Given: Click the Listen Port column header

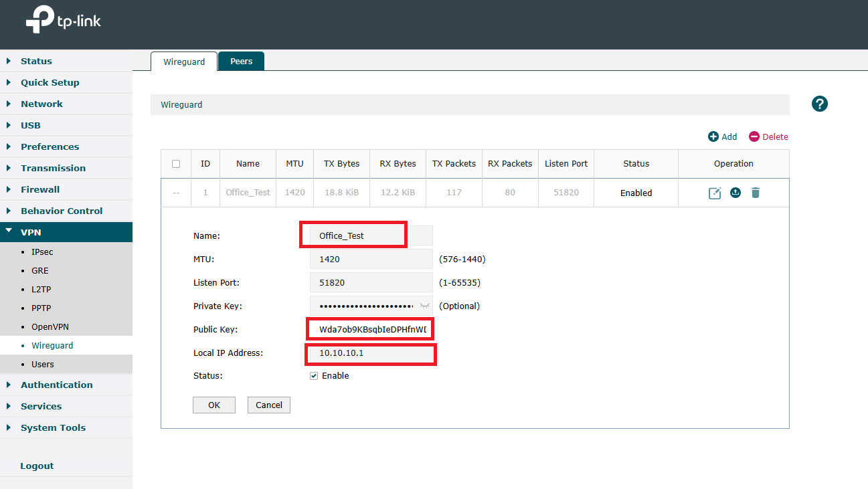Looking at the screenshot, I should [x=566, y=164].
